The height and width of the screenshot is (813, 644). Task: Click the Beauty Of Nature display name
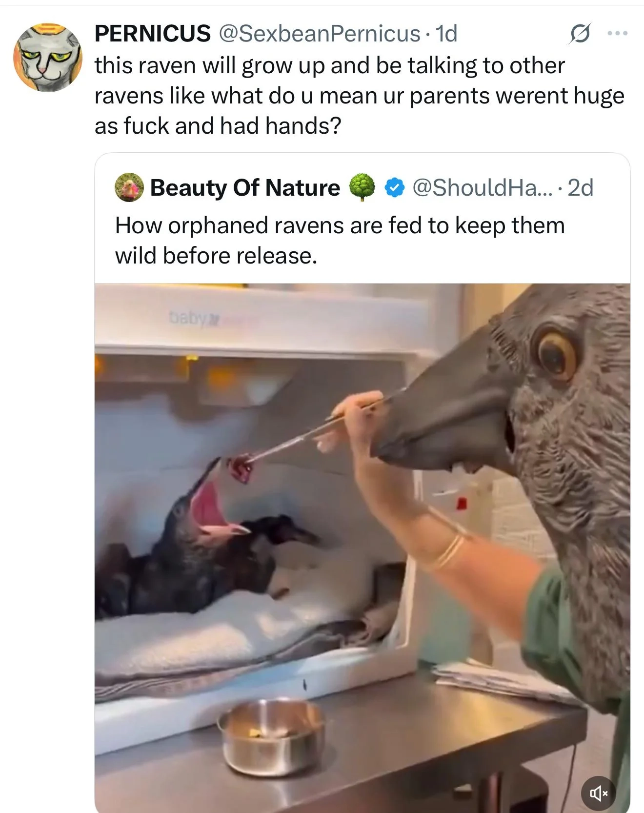[244, 188]
